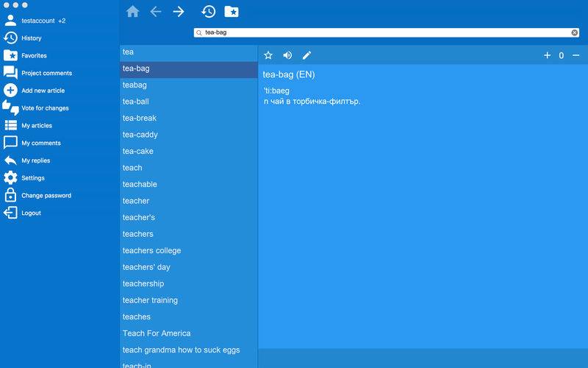
Task: Click the Logout door icon
Action: click(x=10, y=213)
